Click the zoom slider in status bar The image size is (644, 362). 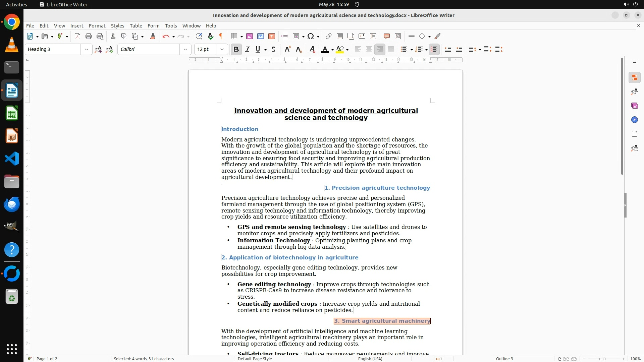pyautogui.click(x=604, y=359)
